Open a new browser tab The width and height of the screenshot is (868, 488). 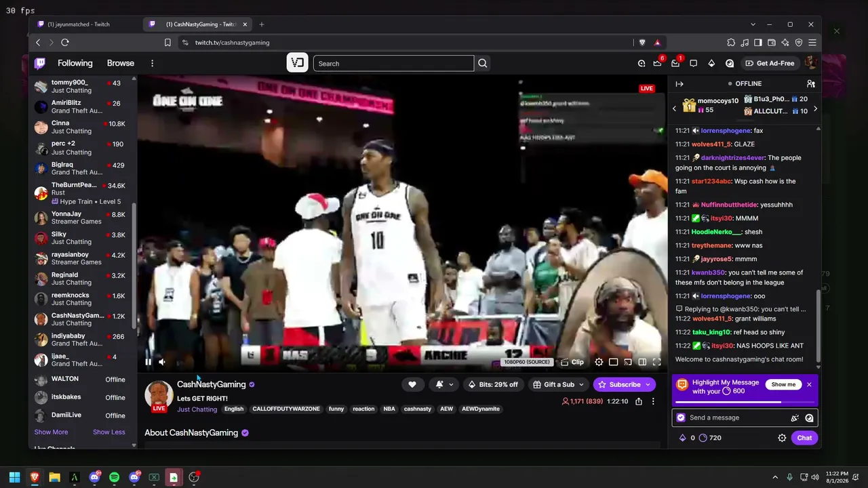pyautogui.click(x=262, y=24)
